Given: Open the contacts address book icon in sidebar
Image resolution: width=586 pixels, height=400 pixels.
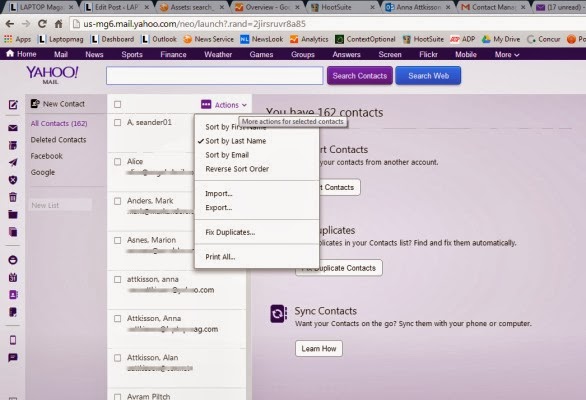Looking at the screenshot, I should (x=13, y=295).
